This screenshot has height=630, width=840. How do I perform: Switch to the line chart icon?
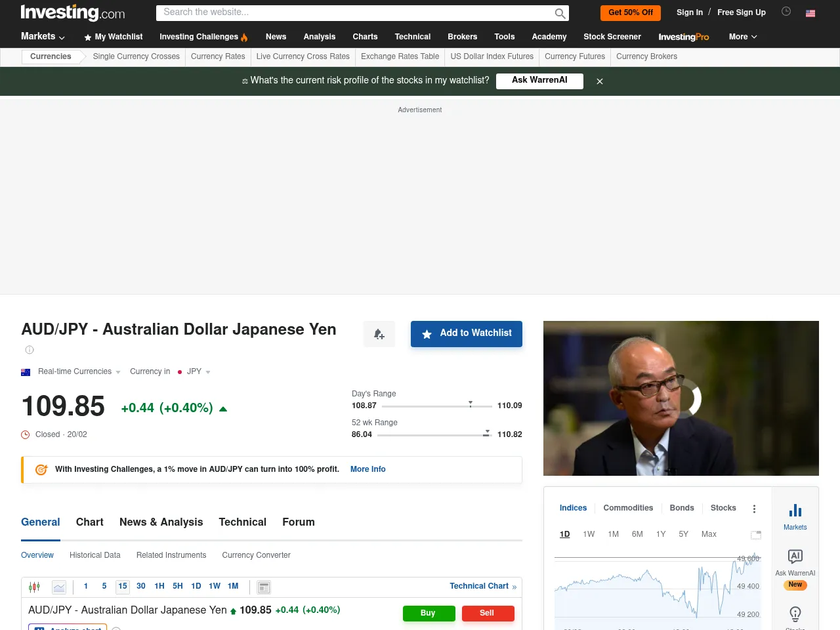pos(59,586)
